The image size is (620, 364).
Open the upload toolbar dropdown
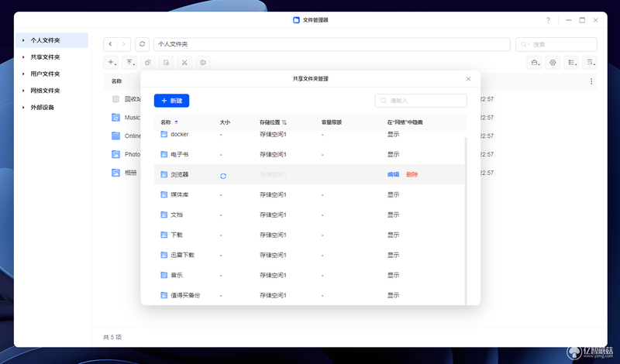click(129, 63)
